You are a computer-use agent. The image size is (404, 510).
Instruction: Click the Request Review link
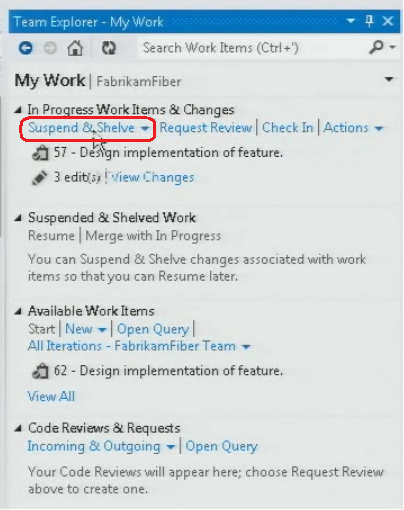pyautogui.click(x=206, y=128)
